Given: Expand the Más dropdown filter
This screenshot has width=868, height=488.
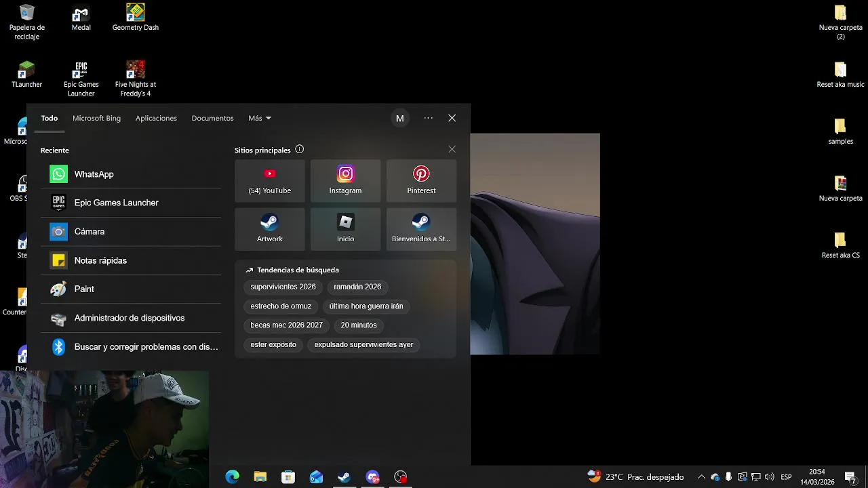Looking at the screenshot, I should pos(260,118).
